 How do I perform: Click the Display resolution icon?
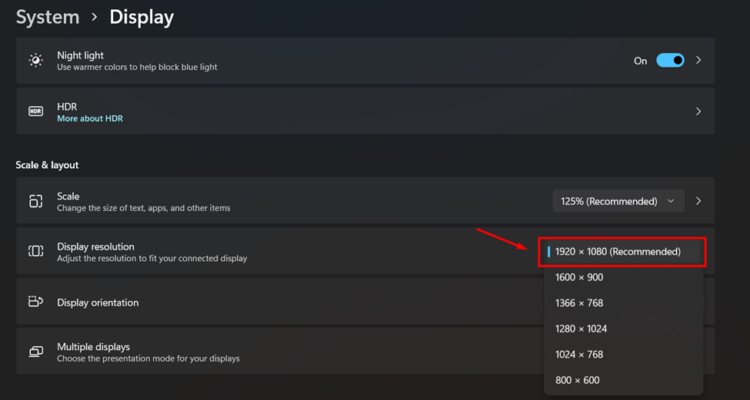click(36, 251)
